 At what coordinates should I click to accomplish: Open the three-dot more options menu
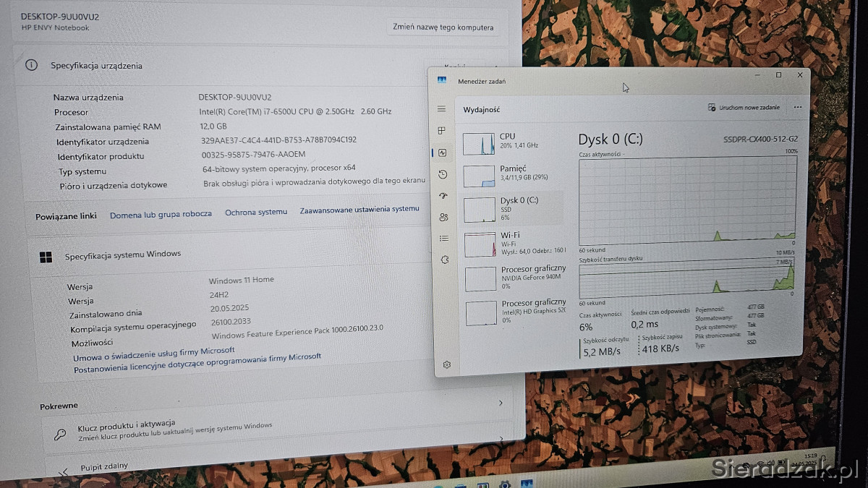(798, 107)
